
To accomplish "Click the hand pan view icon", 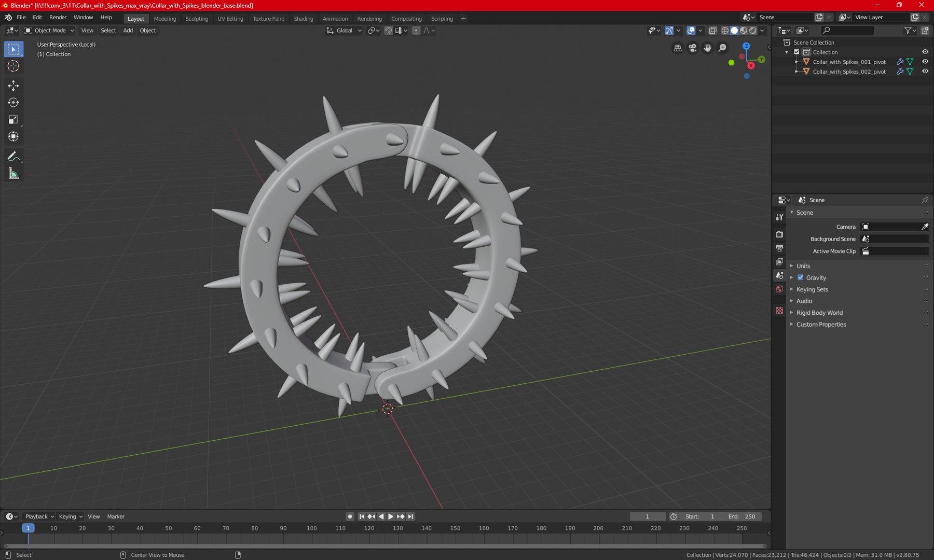I will [707, 48].
